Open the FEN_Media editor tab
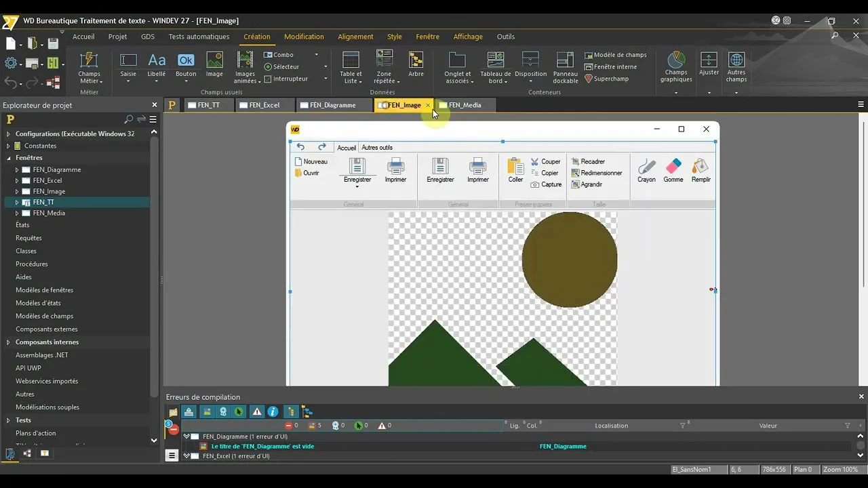The height and width of the screenshot is (488, 868). coord(464,105)
